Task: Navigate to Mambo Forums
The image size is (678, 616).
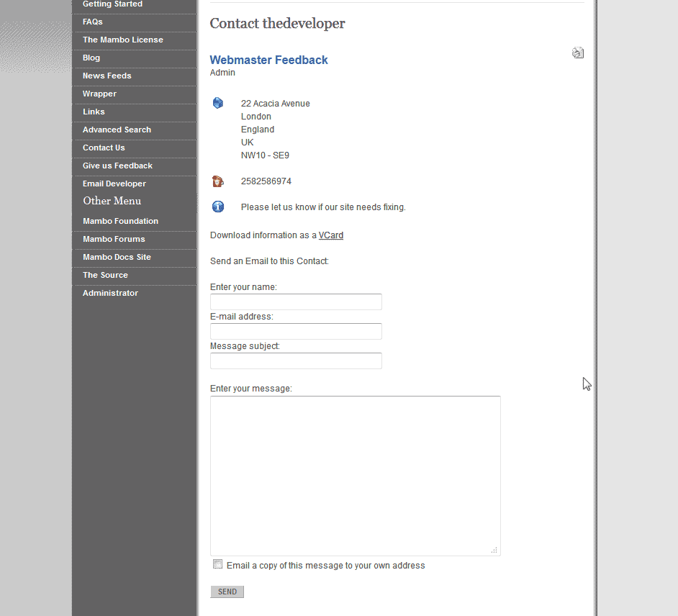Action: tap(114, 239)
